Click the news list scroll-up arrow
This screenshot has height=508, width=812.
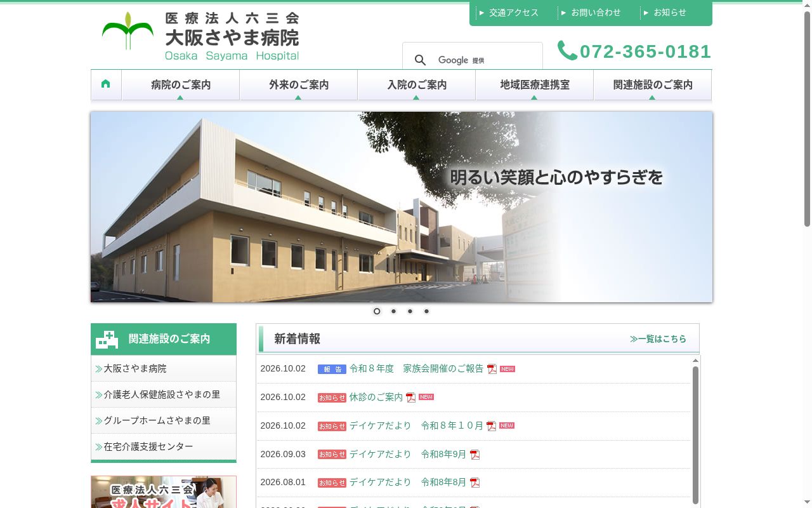click(x=695, y=361)
